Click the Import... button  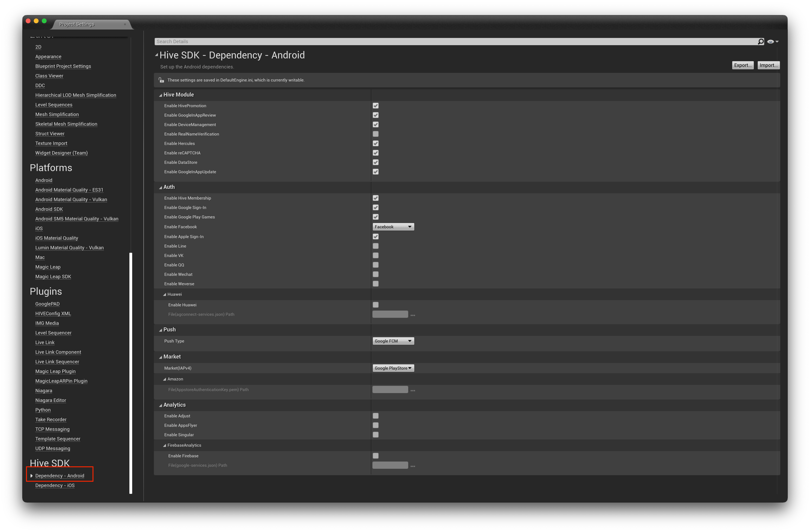point(768,65)
